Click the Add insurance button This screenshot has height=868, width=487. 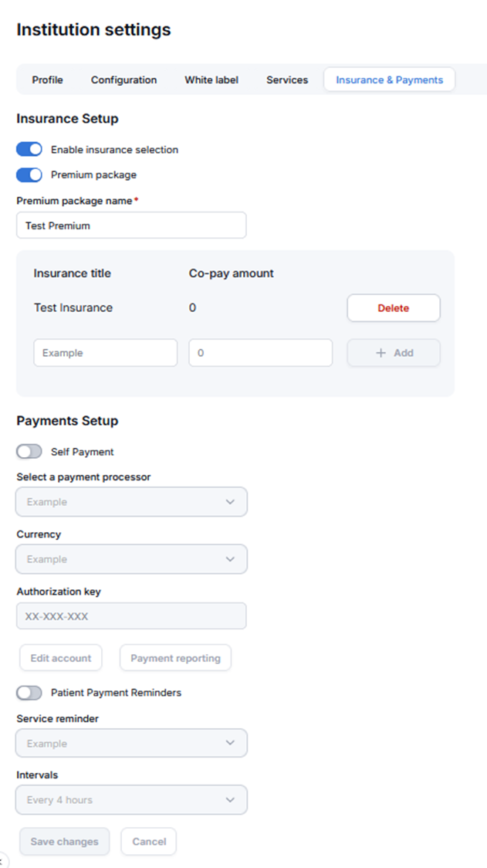[x=393, y=353]
